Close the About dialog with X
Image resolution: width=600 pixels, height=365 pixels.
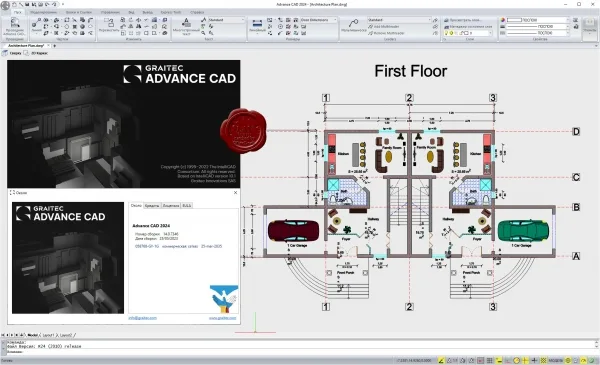(x=235, y=192)
